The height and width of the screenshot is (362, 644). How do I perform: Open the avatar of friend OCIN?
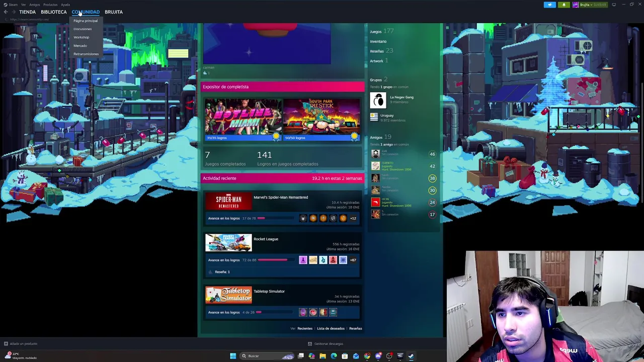(x=375, y=202)
